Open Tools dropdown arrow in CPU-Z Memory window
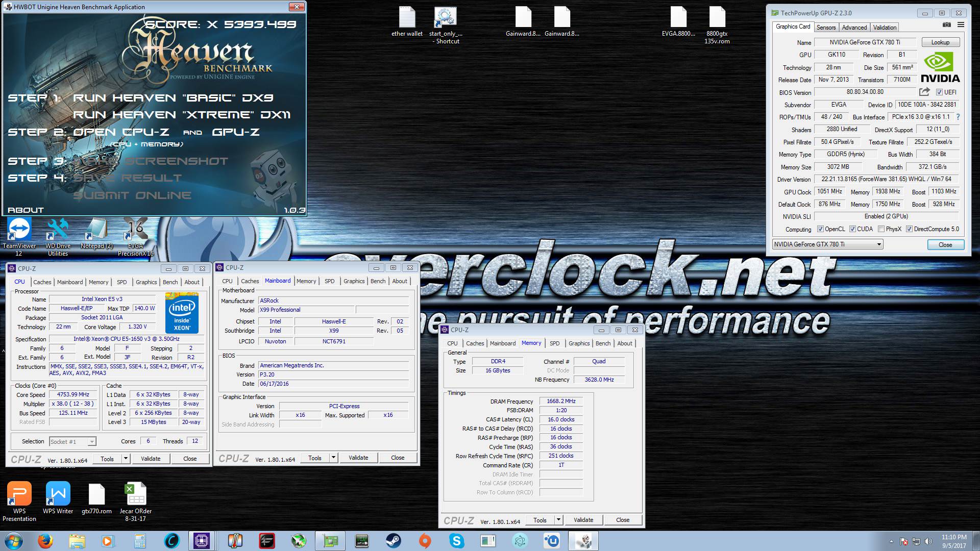980x551 pixels. [558, 520]
